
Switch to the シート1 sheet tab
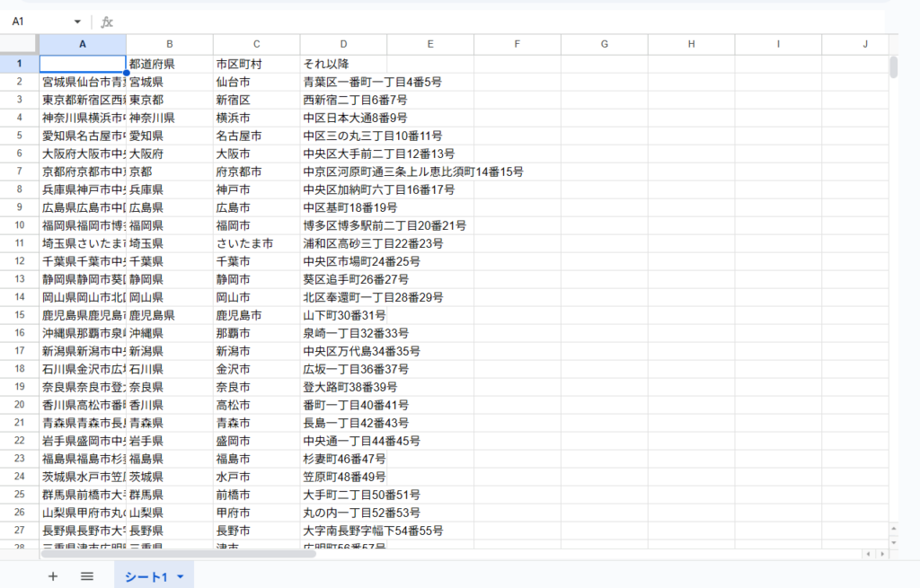click(x=146, y=576)
